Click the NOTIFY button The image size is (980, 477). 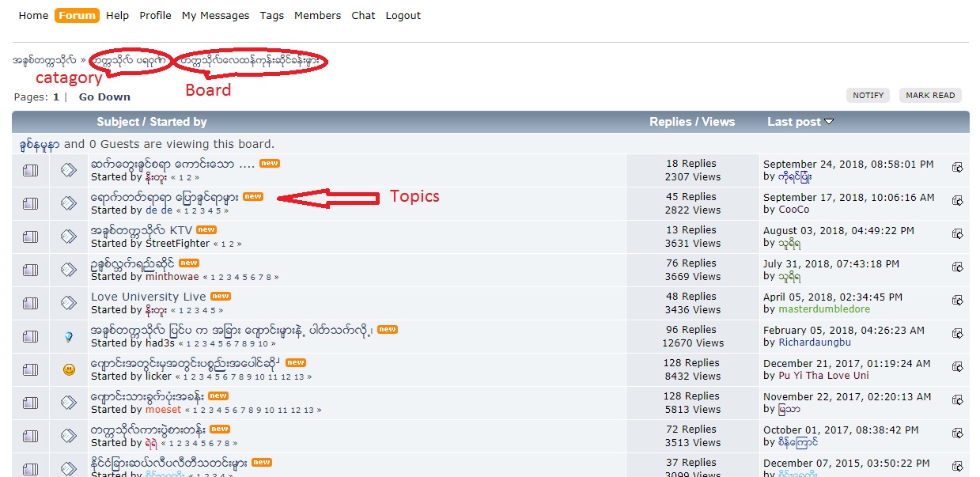click(868, 95)
